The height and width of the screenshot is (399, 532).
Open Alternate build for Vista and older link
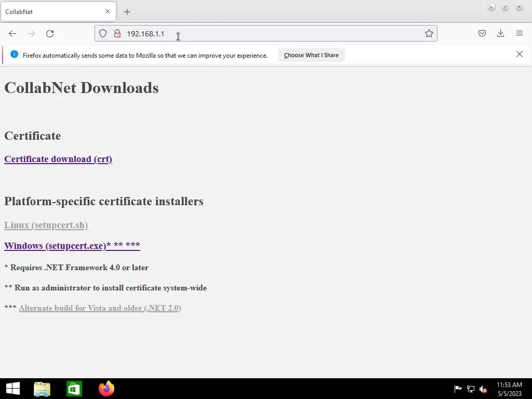(100, 308)
